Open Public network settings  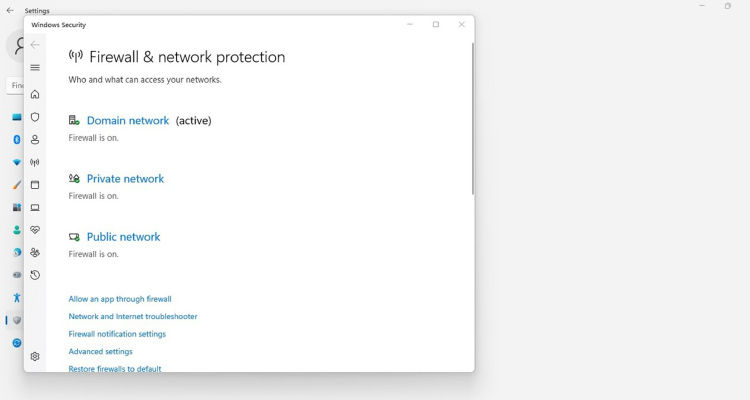tap(123, 237)
